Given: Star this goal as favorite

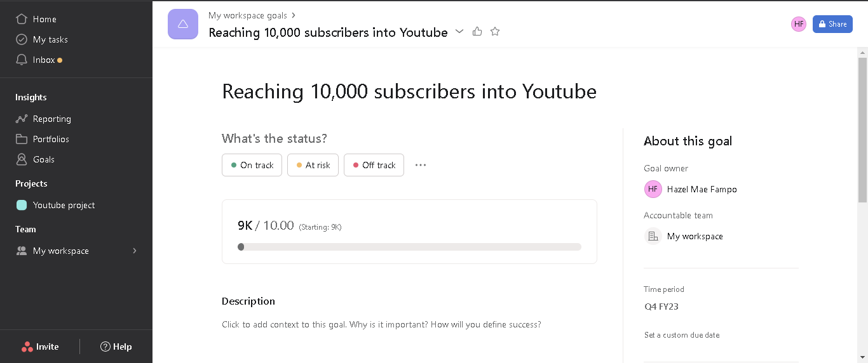Looking at the screenshot, I should click(x=495, y=31).
